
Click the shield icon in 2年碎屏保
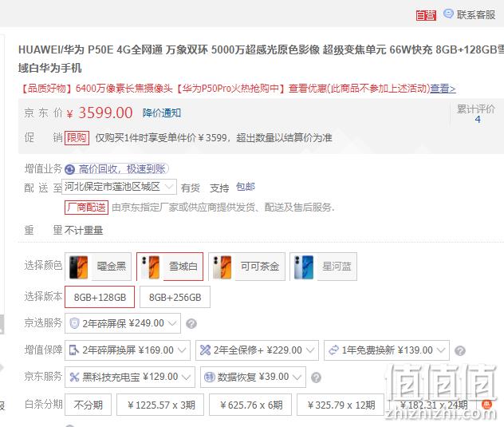(x=75, y=323)
